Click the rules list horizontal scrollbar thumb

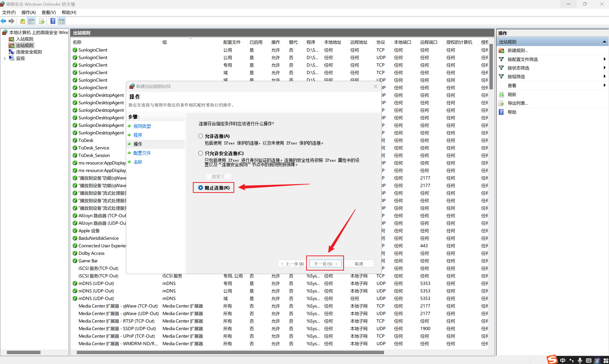click(230, 353)
